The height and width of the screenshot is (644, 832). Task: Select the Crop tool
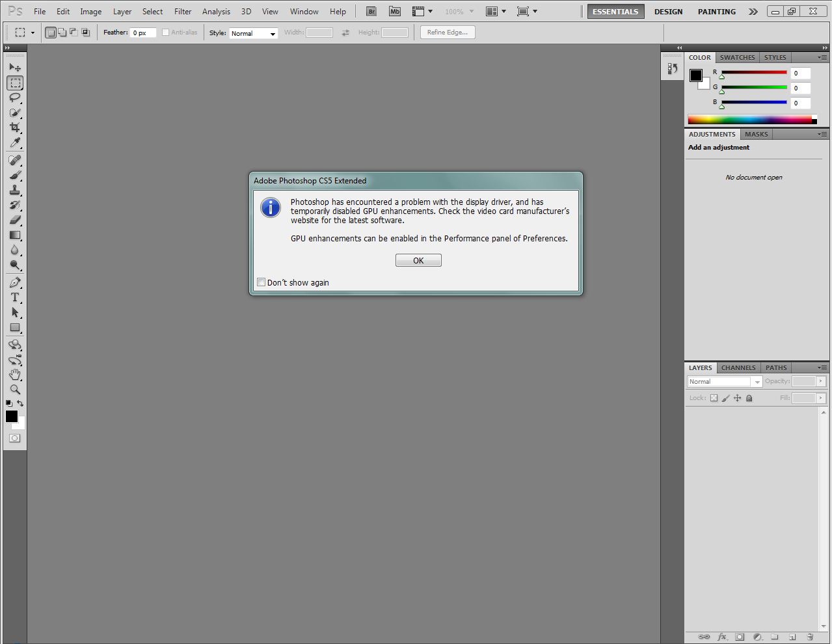click(15, 127)
